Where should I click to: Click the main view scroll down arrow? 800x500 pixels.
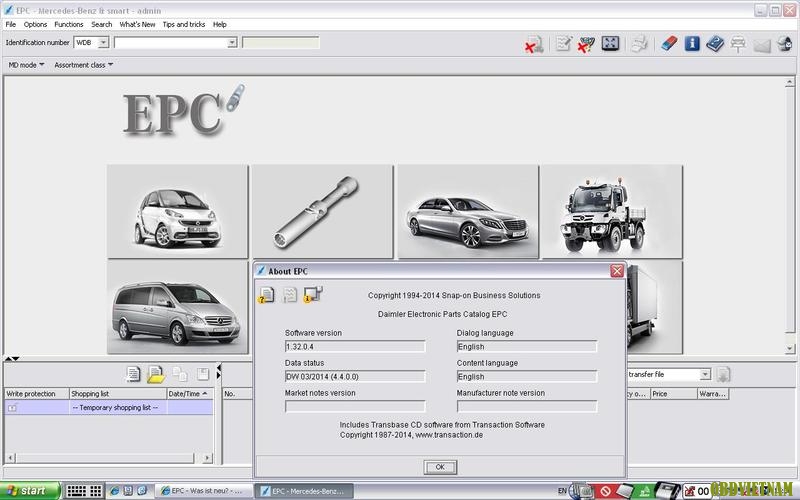coord(789,348)
